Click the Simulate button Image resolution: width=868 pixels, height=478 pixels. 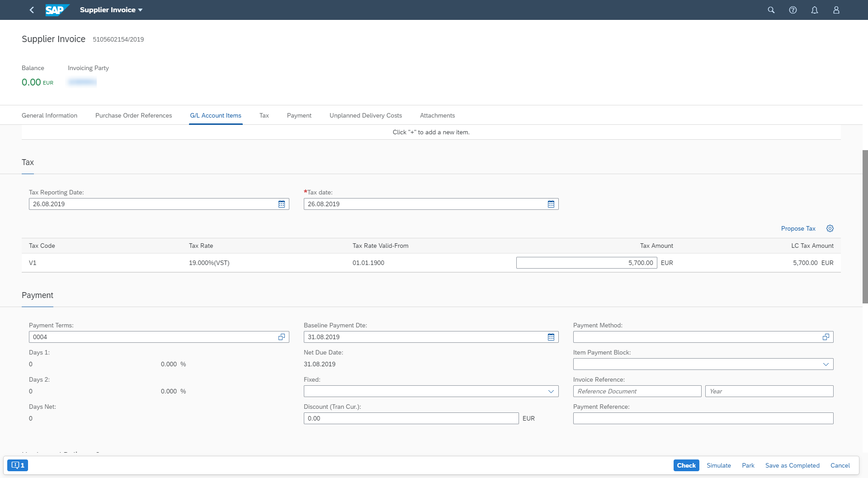pos(719,465)
